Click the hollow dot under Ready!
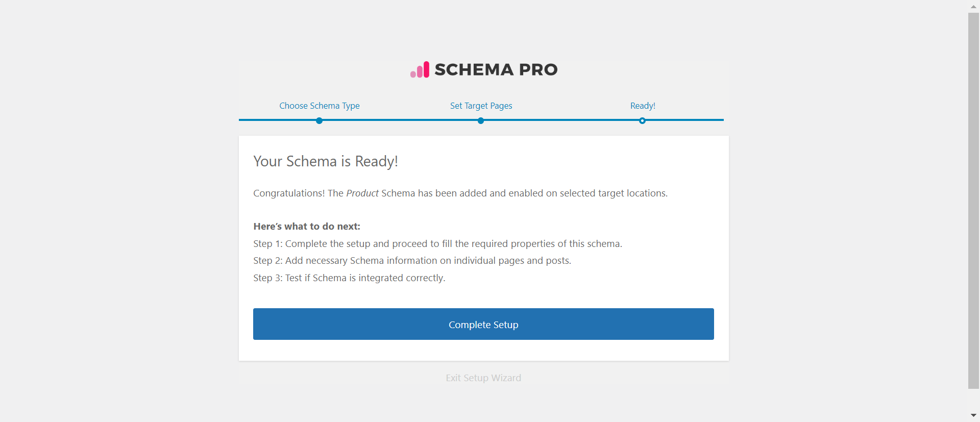 (642, 121)
